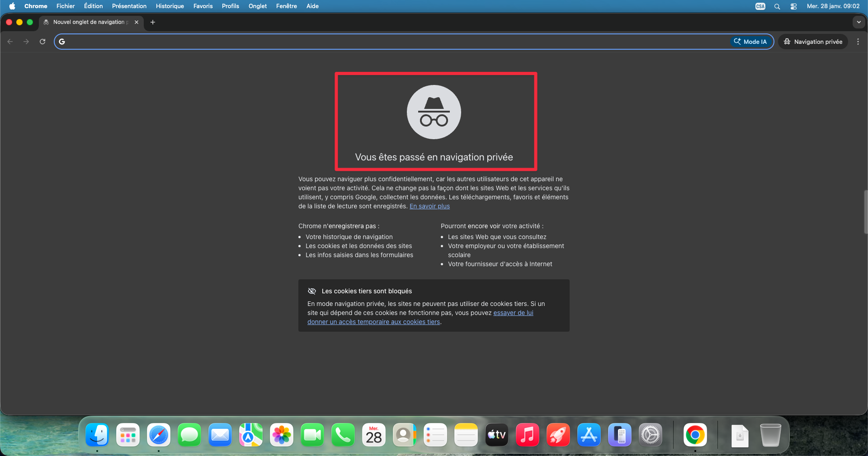Open Chrome's three-dot menu
Screen dimensions: 868x456
858,42
